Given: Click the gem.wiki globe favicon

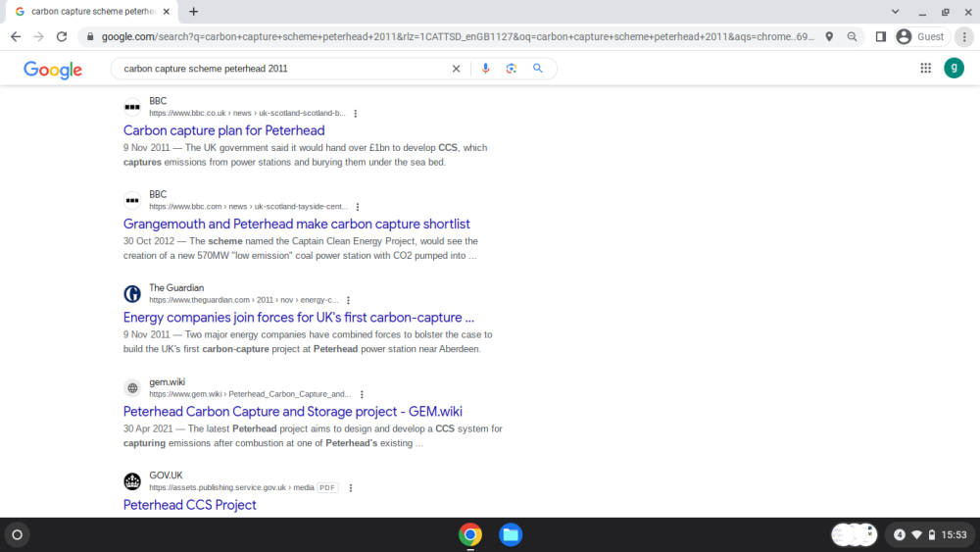Looking at the screenshot, I should coord(132,388).
